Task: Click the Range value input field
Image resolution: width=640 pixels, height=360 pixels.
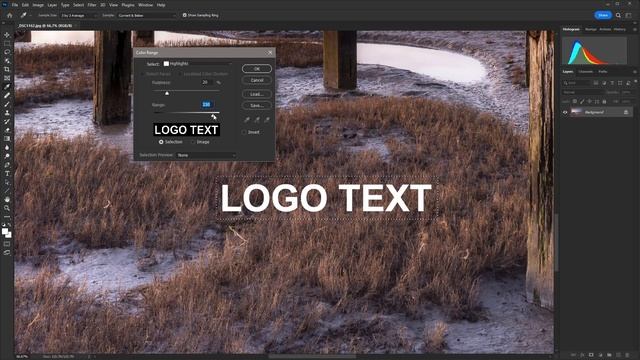Action: coord(207,104)
